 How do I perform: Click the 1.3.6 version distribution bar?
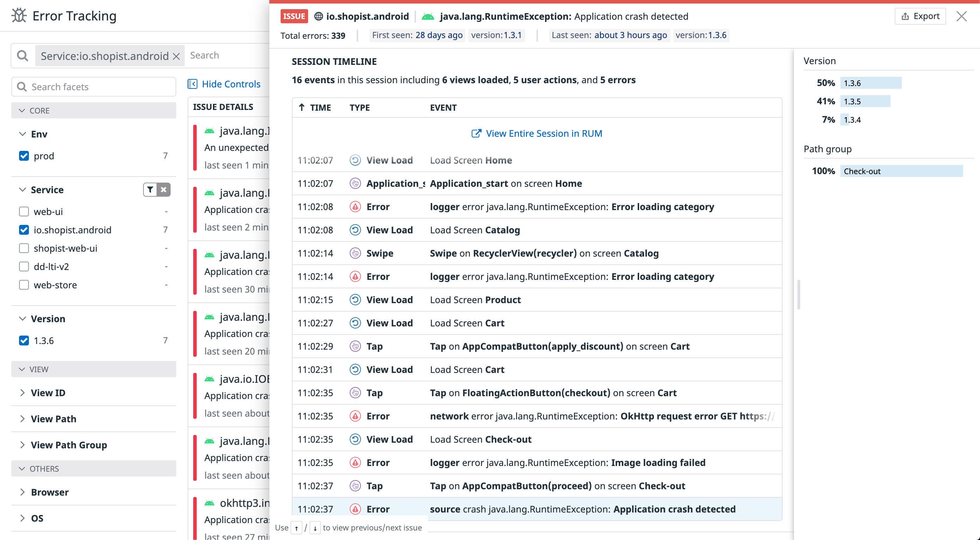871,82
